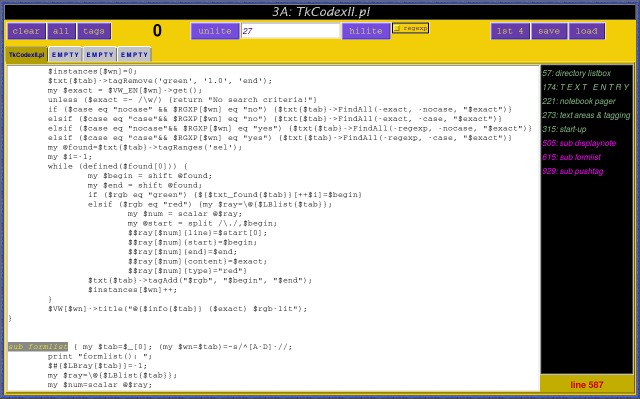Go to 221: notebook pager entry
The height and width of the screenshot is (399, 640).
click(579, 101)
